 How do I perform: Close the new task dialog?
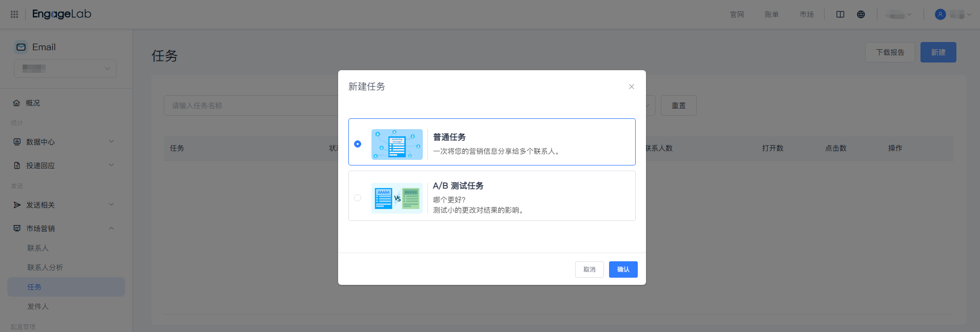631,87
